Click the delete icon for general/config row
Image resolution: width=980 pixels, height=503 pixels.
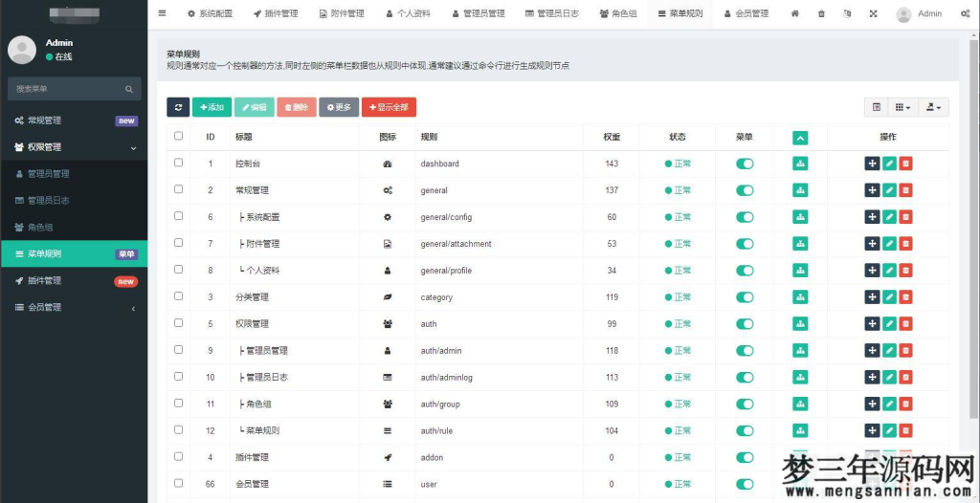905,217
